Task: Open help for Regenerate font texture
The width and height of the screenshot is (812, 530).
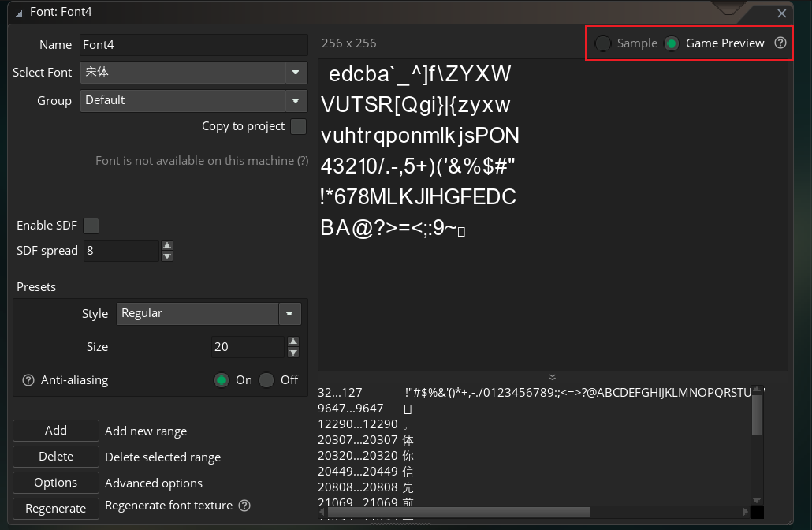Action: point(244,506)
